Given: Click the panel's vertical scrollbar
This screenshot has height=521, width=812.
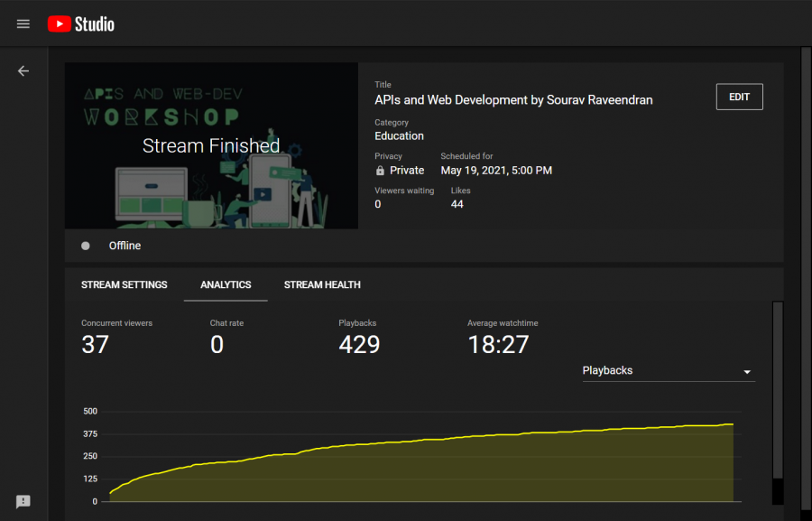Looking at the screenshot, I should [778, 388].
